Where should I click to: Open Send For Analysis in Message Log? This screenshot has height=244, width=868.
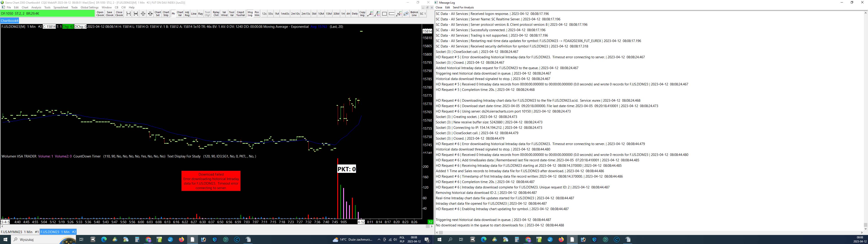[x=463, y=7]
